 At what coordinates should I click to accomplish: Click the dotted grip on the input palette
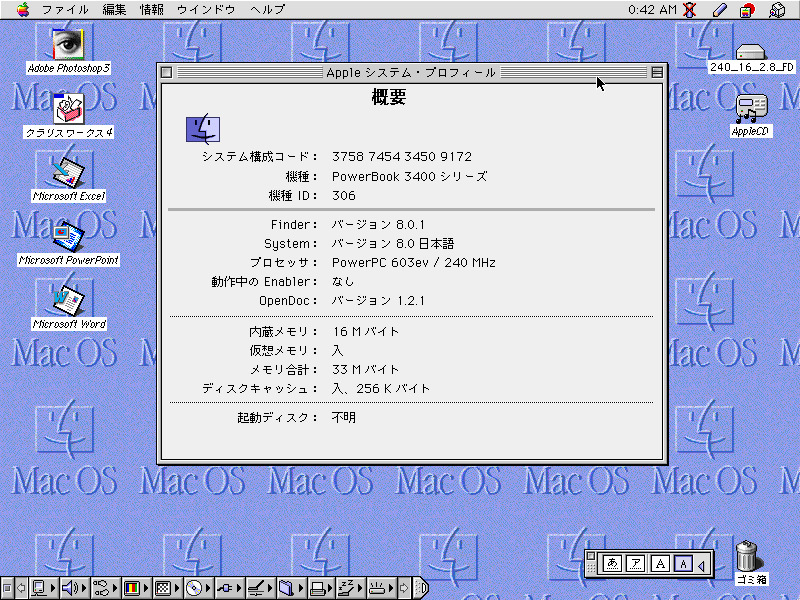tap(591, 568)
